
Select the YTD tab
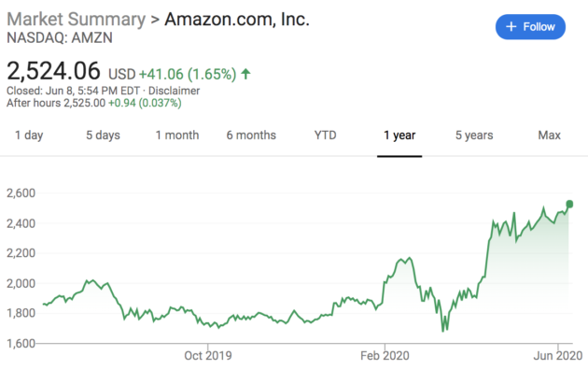[325, 135]
